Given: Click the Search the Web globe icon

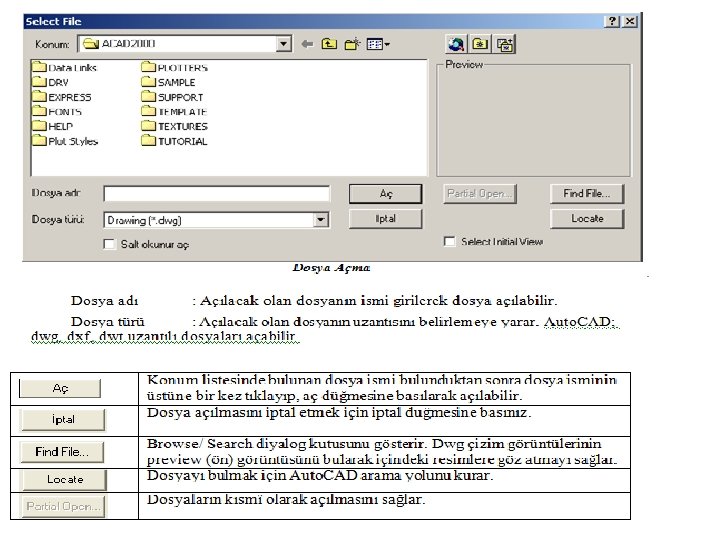Looking at the screenshot, I should tap(456, 44).
